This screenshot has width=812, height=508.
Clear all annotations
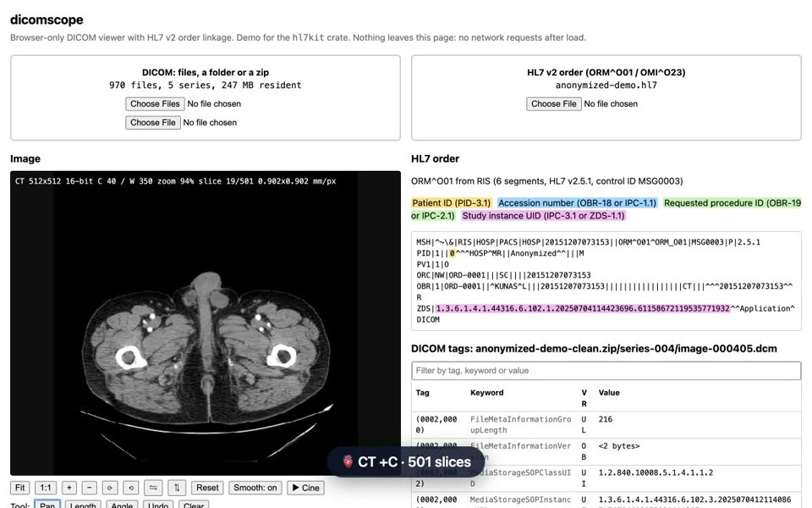tap(194, 505)
